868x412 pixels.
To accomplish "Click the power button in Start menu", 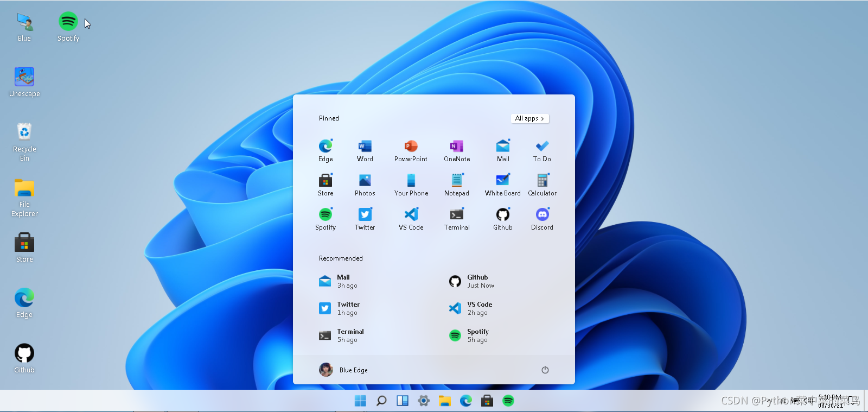I will click(x=545, y=370).
